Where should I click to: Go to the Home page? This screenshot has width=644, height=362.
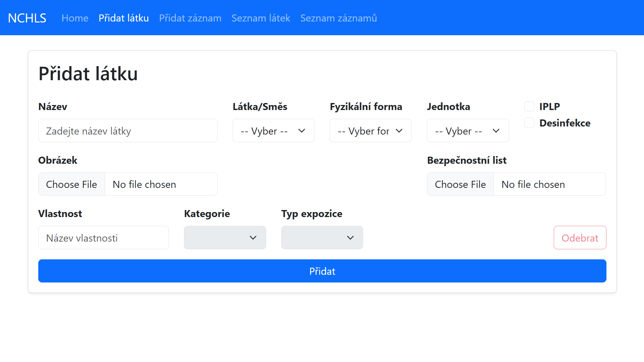point(75,18)
